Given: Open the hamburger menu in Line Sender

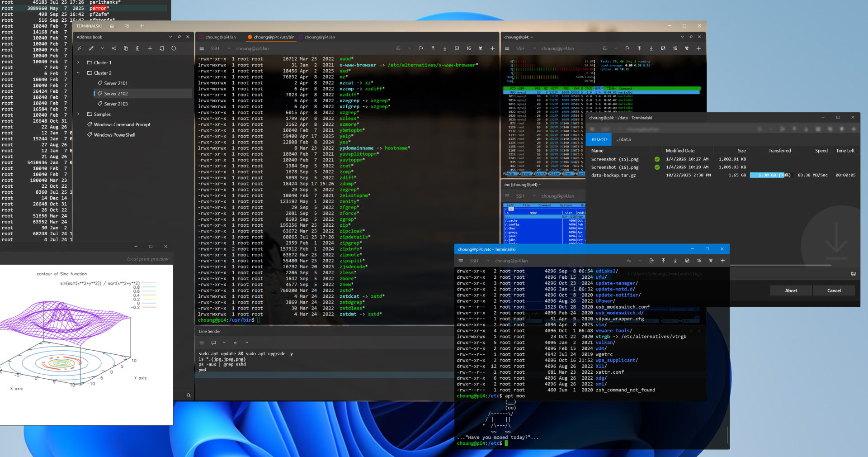Looking at the screenshot, I should point(202,343).
